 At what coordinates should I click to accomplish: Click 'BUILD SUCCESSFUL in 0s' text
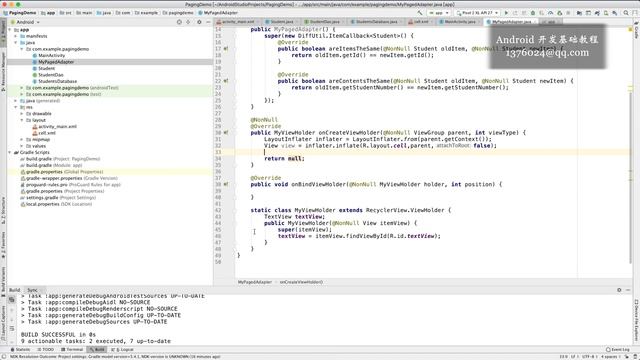[x=58, y=334]
